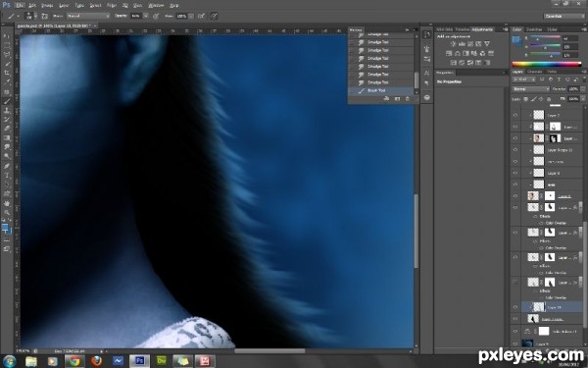The image size is (588, 368).
Task: Click foreground color swatch in toolbox
Action: (5, 228)
